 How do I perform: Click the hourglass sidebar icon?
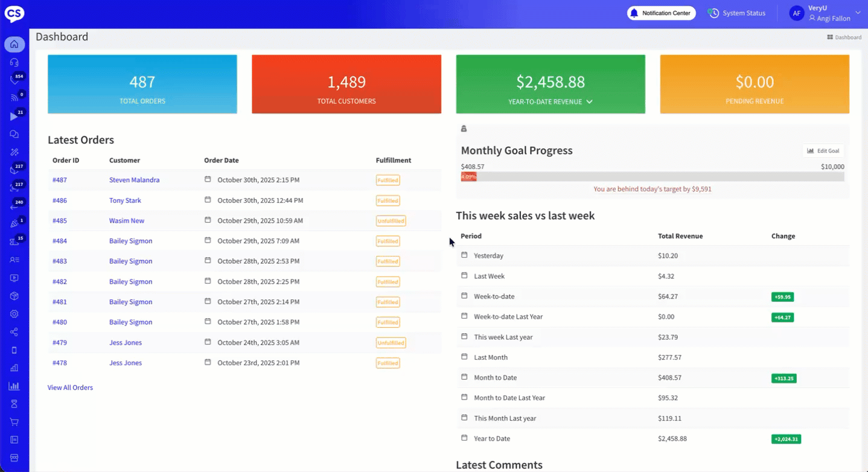tap(14, 404)
